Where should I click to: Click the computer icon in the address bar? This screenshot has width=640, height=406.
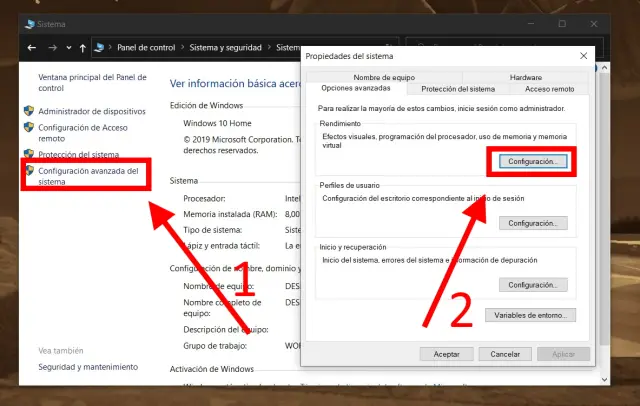tap(100, 47)
